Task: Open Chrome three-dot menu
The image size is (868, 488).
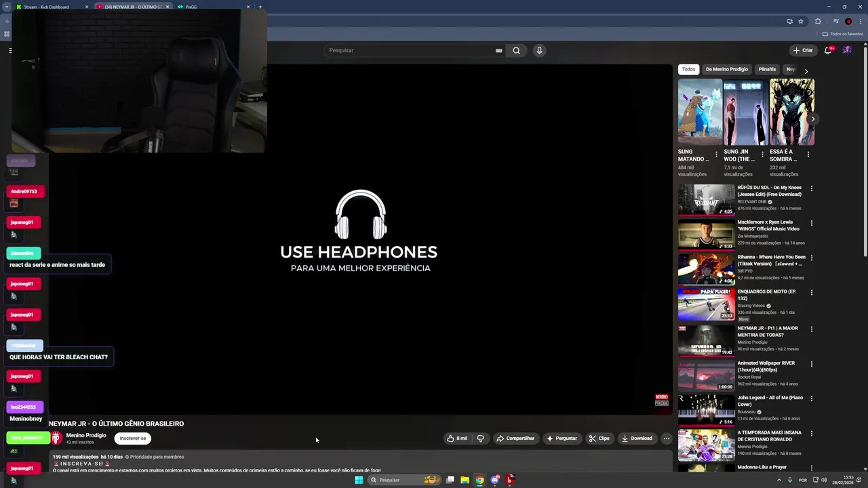Action: [860, 21]
